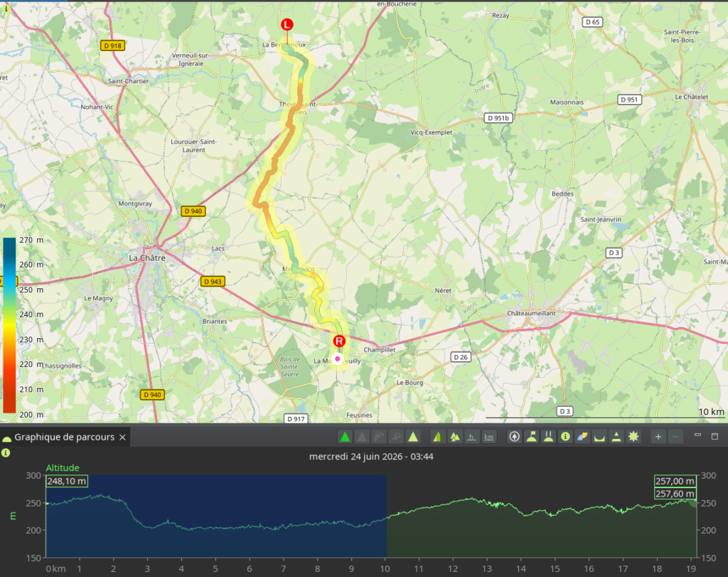Click chart title mercredi 24 juin 2026

(371, 457)
